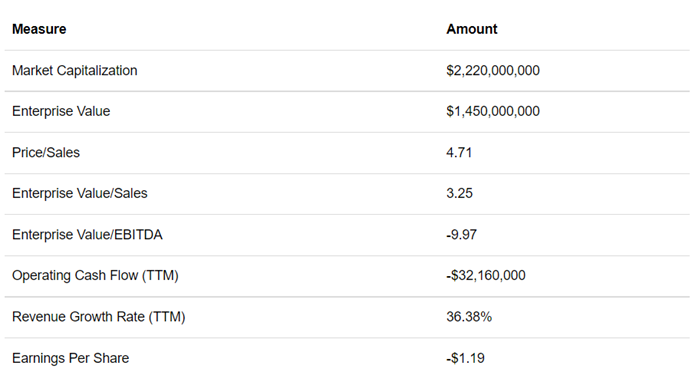
Task: Click the -$1.19 earnings per share value
Action: pyautogui.click(x=465, y=358)
